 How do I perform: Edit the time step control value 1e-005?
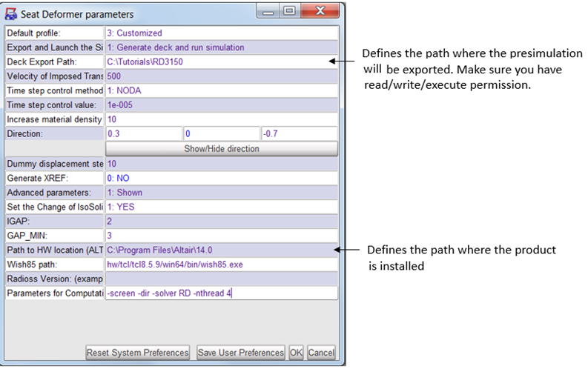pyautogui.click(x=221, y=104)
